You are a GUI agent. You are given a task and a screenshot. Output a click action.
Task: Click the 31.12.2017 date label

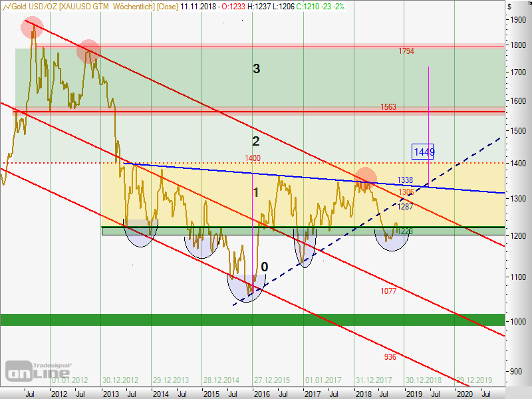tap(374, 380)
